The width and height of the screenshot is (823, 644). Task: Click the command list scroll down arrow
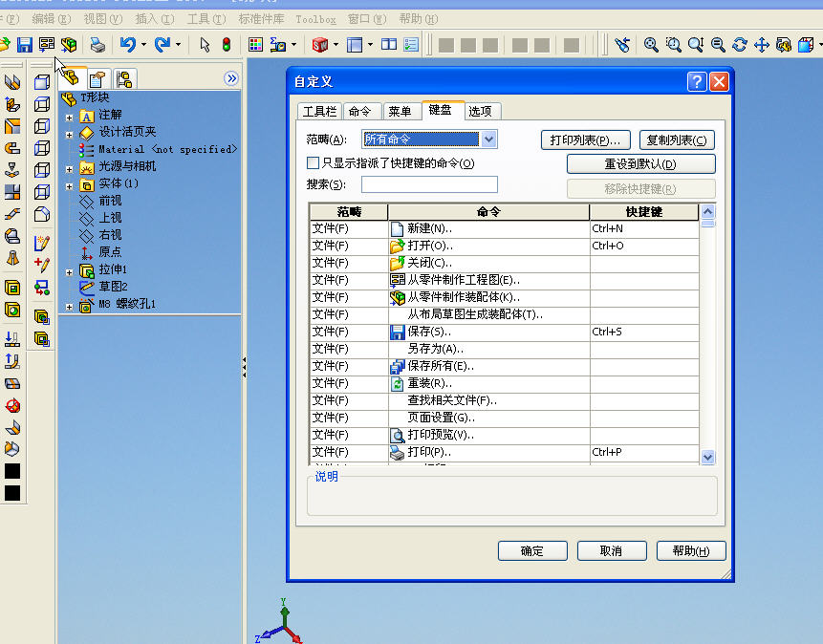[707, 457]
